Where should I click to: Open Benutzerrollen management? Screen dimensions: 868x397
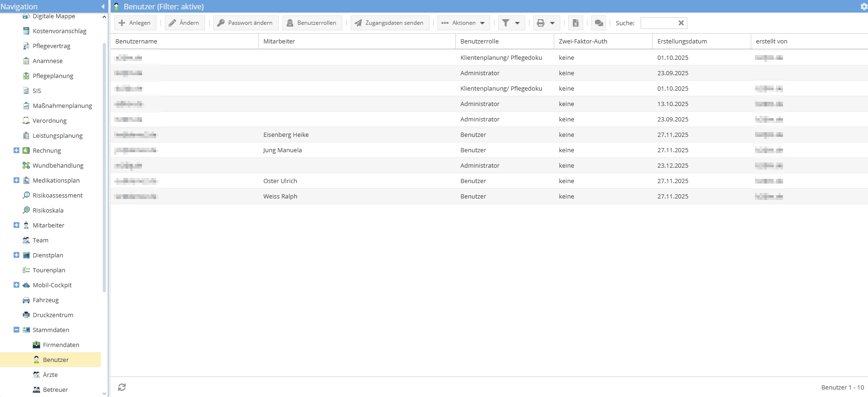312,23
